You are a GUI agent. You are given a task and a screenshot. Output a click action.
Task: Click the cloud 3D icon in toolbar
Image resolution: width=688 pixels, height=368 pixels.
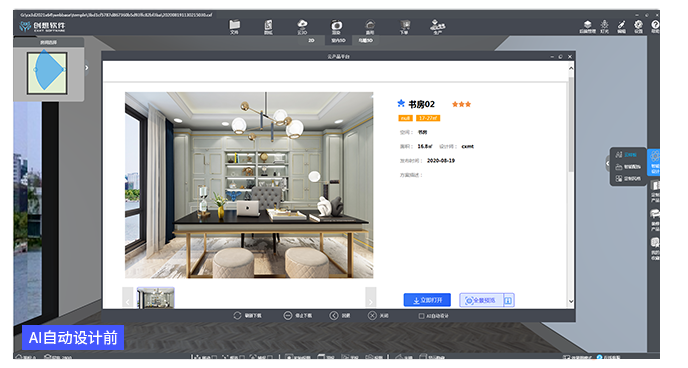pos(302,26)
